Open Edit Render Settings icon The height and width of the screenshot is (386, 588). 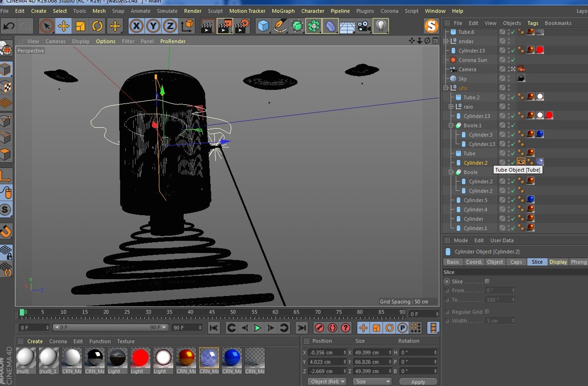[x=242, y=26]
